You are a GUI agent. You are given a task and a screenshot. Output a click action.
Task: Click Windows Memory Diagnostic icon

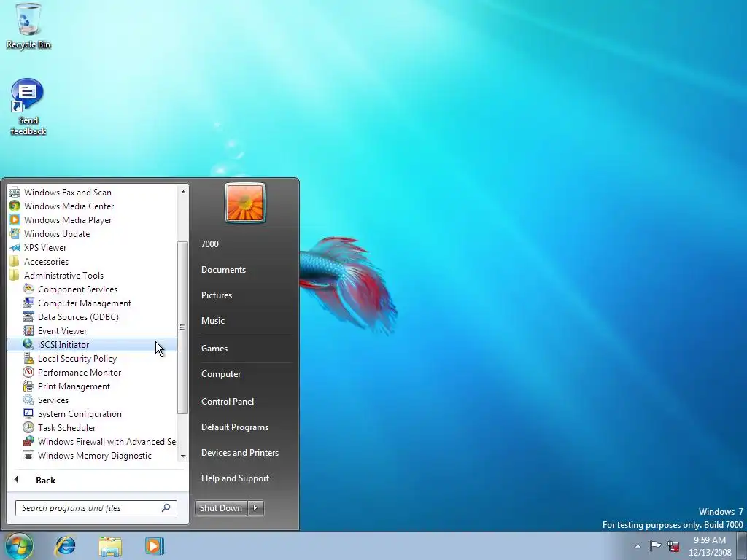click(28, 455)
